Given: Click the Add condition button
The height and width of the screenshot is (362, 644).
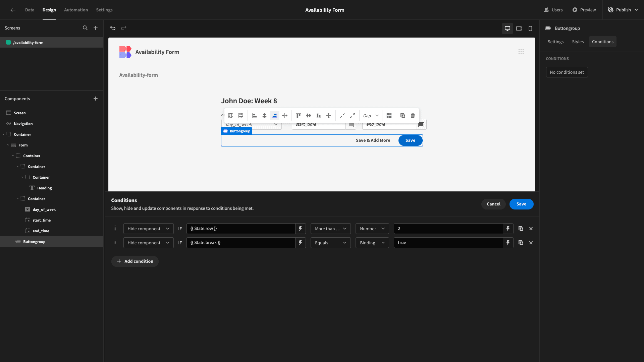Looking at the screenshot, I should tap(135, 261).
